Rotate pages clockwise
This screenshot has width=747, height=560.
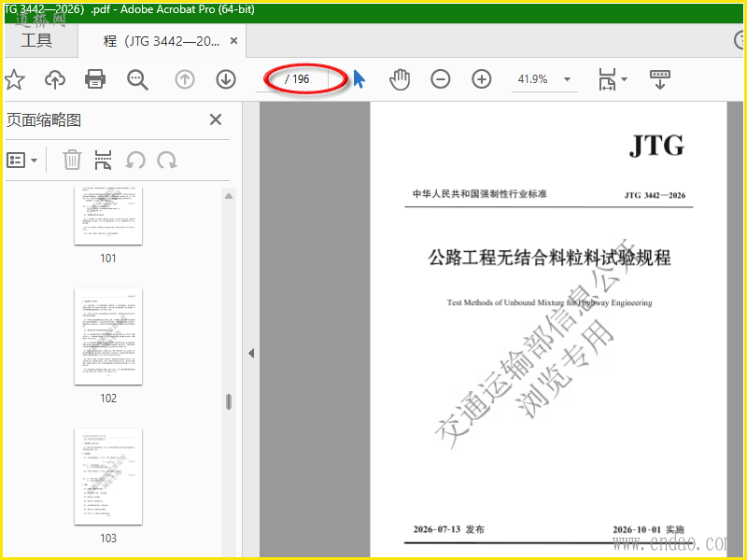[x=167, y=160]
